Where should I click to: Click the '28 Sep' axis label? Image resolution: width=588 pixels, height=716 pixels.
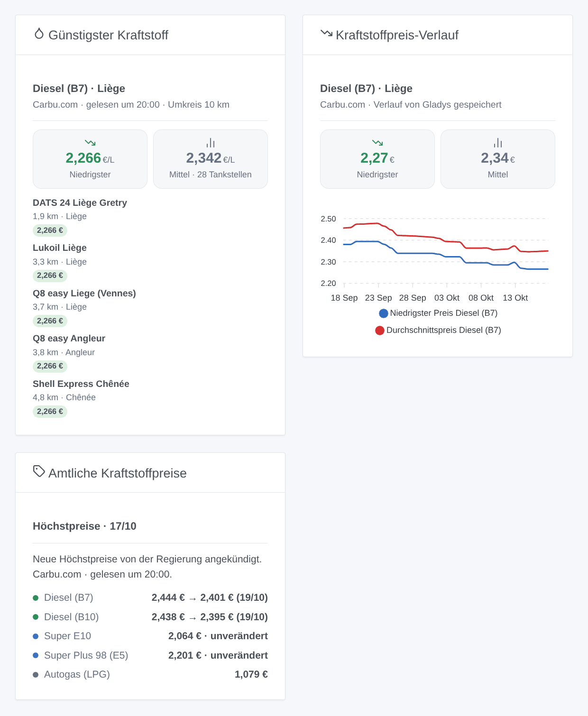(x=413, y=298)
